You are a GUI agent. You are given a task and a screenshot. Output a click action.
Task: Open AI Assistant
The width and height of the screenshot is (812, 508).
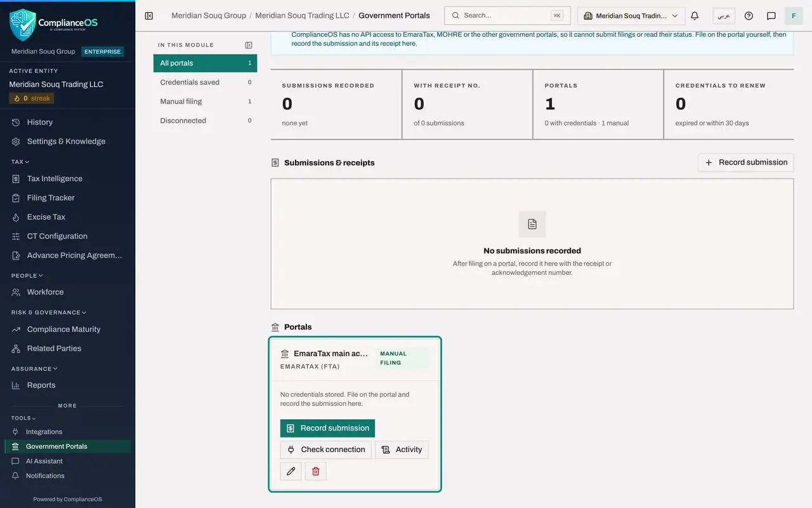coord(67,461)
